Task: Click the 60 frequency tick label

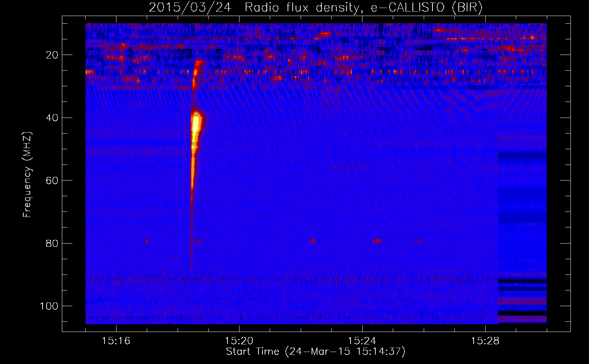Action: 52,181
